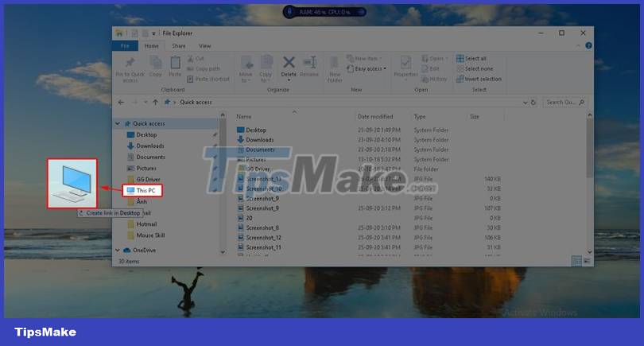Click the Search Quick access box
The height and width of the screenshot is (346, 644).
click(x=565, y=103)
